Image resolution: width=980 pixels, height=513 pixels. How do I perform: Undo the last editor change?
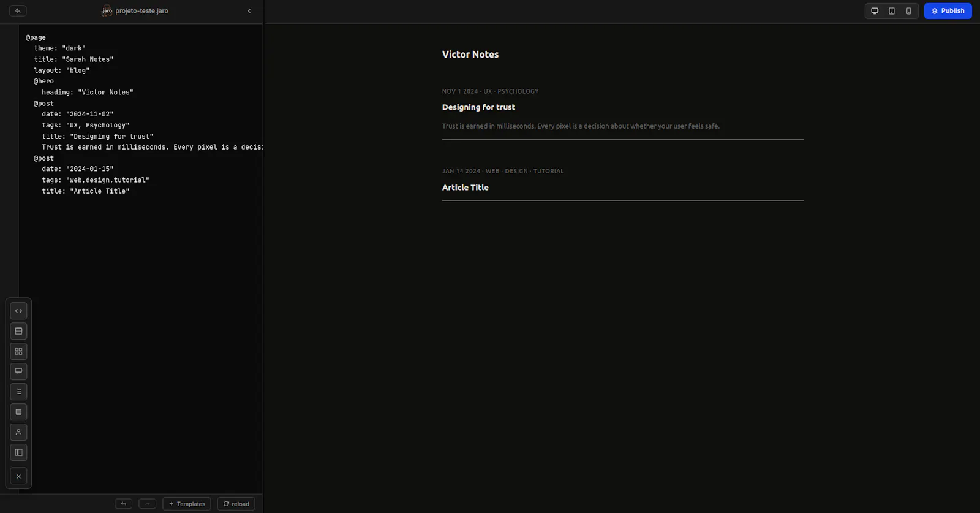coord(123,504)
